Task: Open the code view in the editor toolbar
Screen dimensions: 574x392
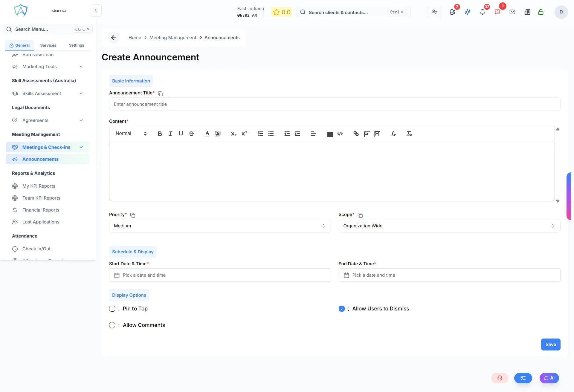Action: point(340,134)
